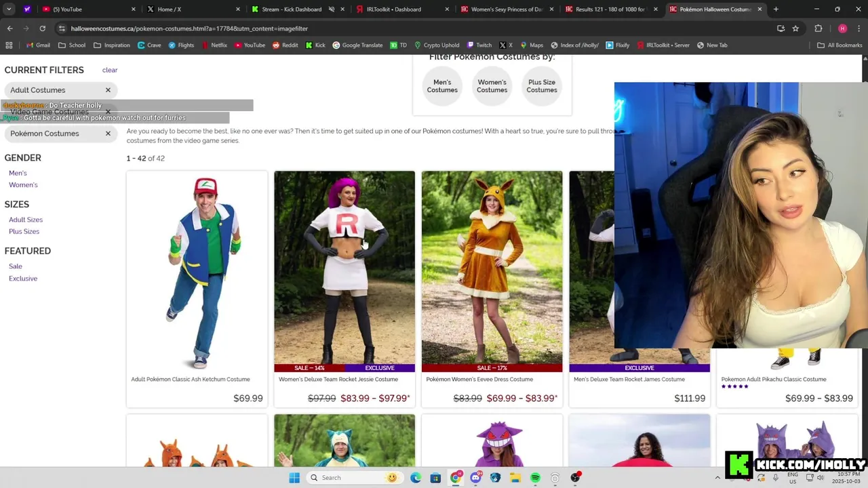Open the Flixify bookmark

(618, 45)
